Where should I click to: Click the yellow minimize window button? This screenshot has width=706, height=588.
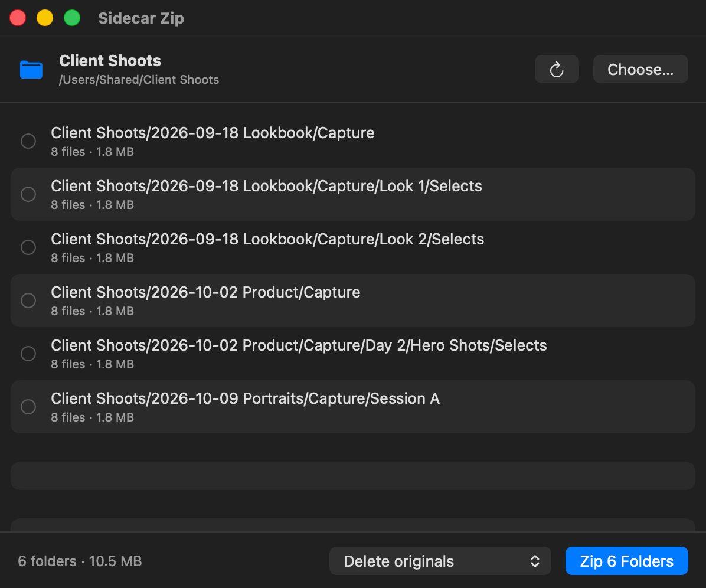point(45,18)
